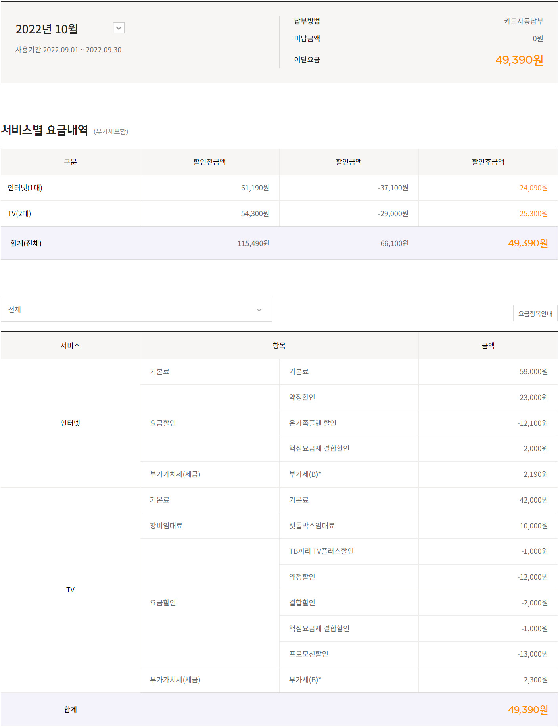Click the 요금항목안내 button

(535, 313)
